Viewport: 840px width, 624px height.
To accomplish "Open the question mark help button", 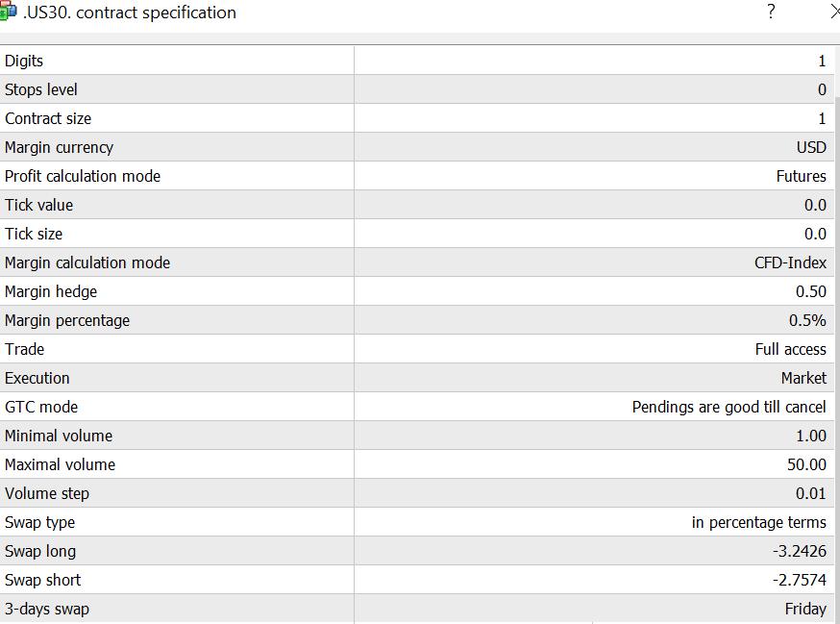I will click(x=771, y=12).
